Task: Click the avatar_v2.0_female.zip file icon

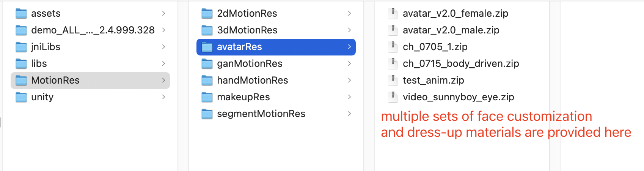Action: pyautogui.click(x=393, y=14)
